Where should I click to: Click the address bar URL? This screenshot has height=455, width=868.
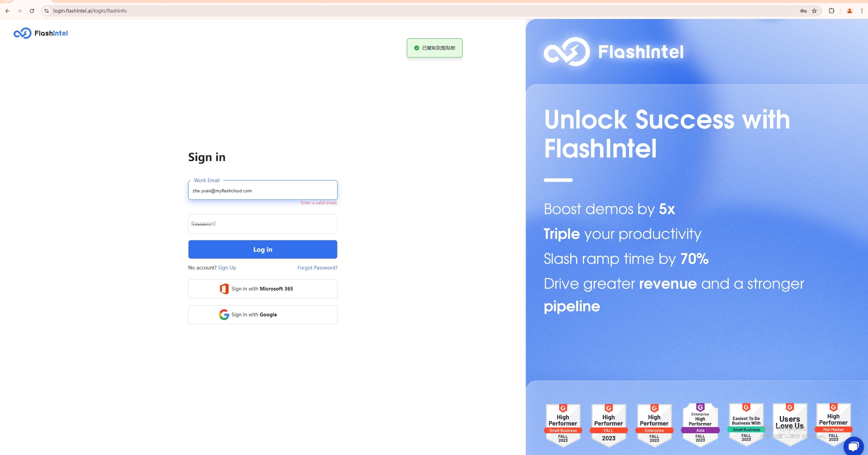(x=90, y=11)
